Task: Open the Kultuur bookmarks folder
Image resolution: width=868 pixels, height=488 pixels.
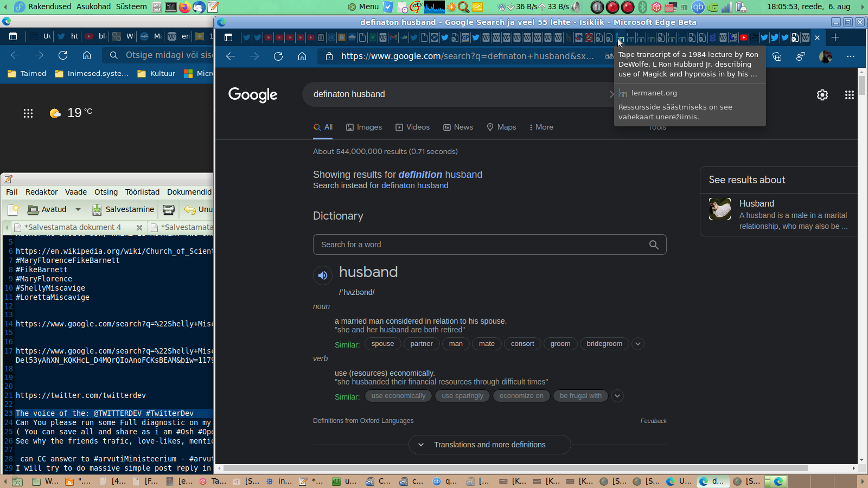Action: tap(157, 74)
